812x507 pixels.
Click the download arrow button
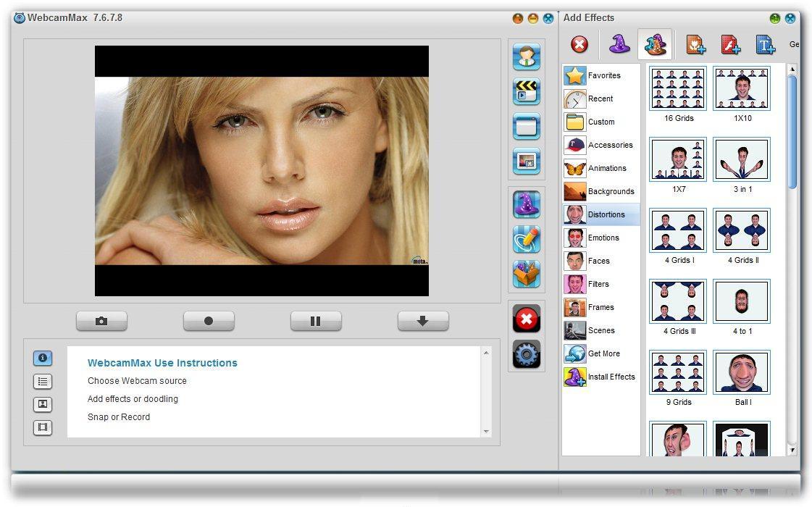point(422,321)
